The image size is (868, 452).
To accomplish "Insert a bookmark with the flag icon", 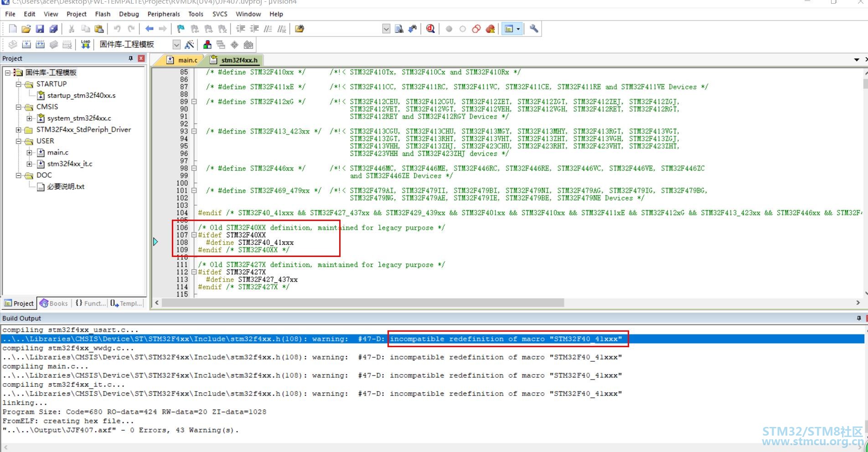I will coord(181,29).
